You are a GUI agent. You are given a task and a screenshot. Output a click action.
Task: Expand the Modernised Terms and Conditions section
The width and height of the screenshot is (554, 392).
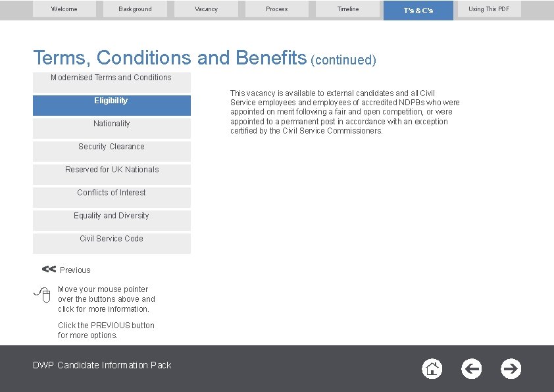pyautogui.click(x=111, y=82)
